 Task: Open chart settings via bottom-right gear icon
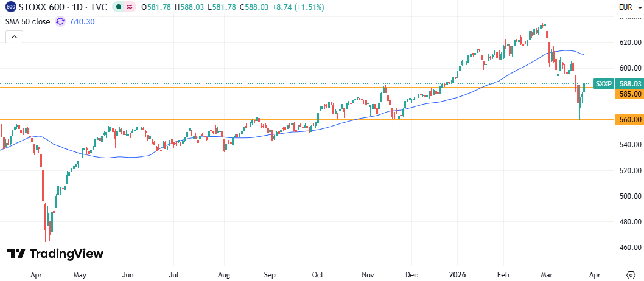tap(632, 274)
